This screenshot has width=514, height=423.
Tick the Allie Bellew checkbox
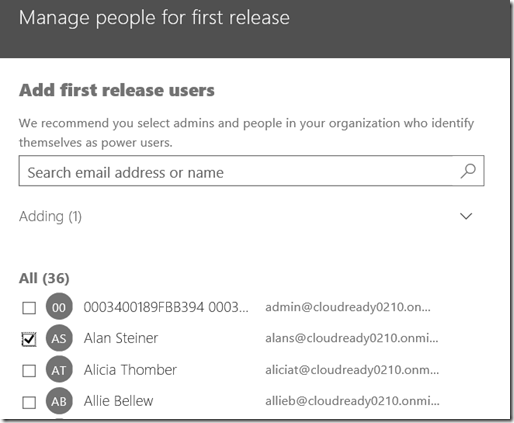coord(29,402)
